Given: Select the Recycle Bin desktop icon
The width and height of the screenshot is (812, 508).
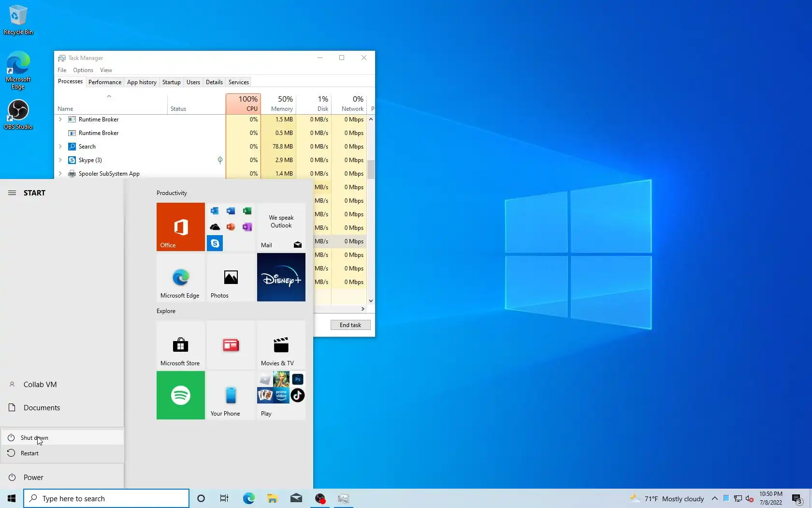Looking at the screenshot, I should (18, 20).
